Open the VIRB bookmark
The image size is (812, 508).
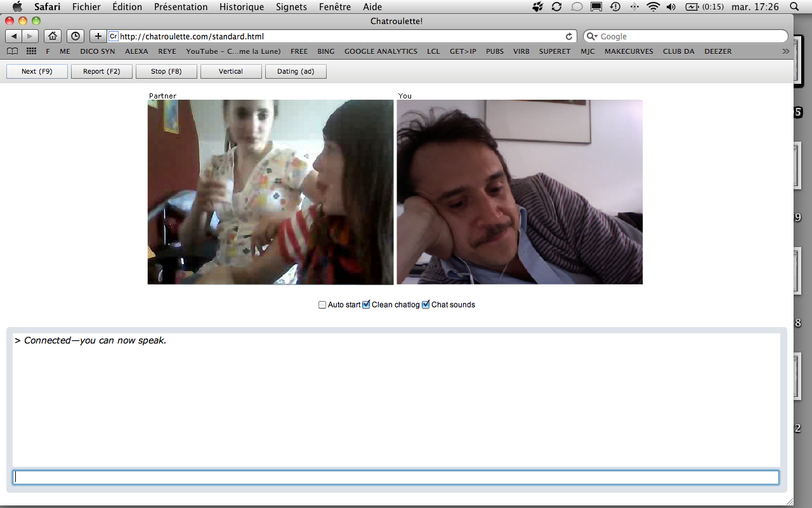[x=521, y=51]
